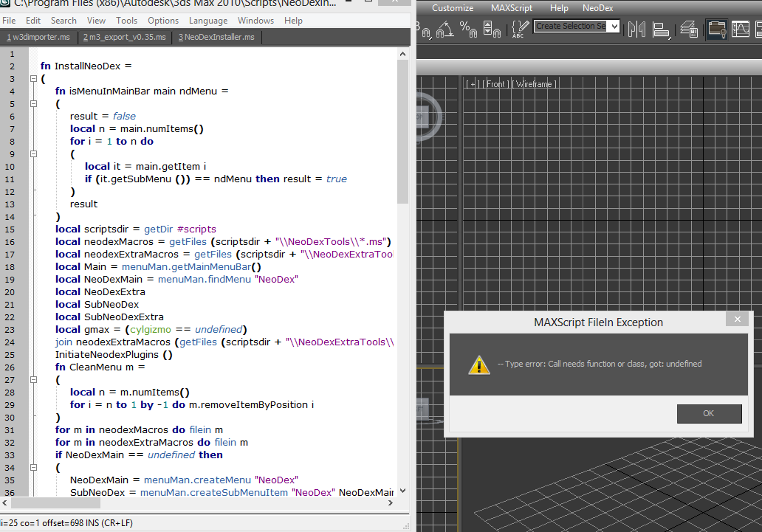Collapse the isMenuInMainBar fold at line 5
Image resolution: width=762 pixels, height=532 pixels.
33,104
